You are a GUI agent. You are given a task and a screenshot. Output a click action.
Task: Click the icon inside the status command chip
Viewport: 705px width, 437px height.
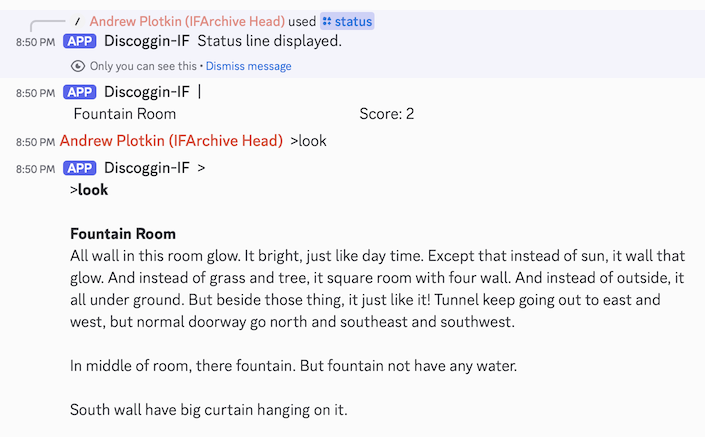point(326,21)
